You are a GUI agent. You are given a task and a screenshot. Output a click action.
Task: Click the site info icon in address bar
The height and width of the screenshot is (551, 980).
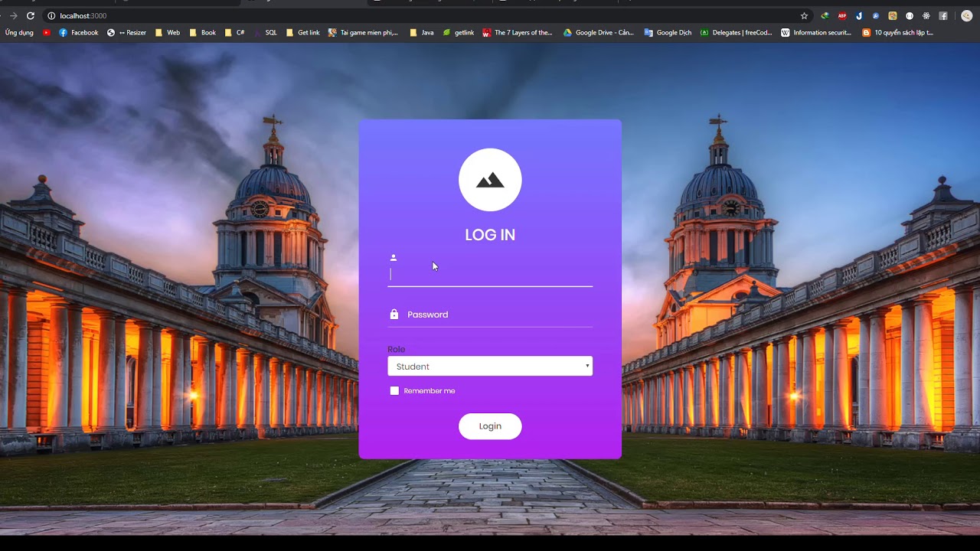tap(51, 15)
